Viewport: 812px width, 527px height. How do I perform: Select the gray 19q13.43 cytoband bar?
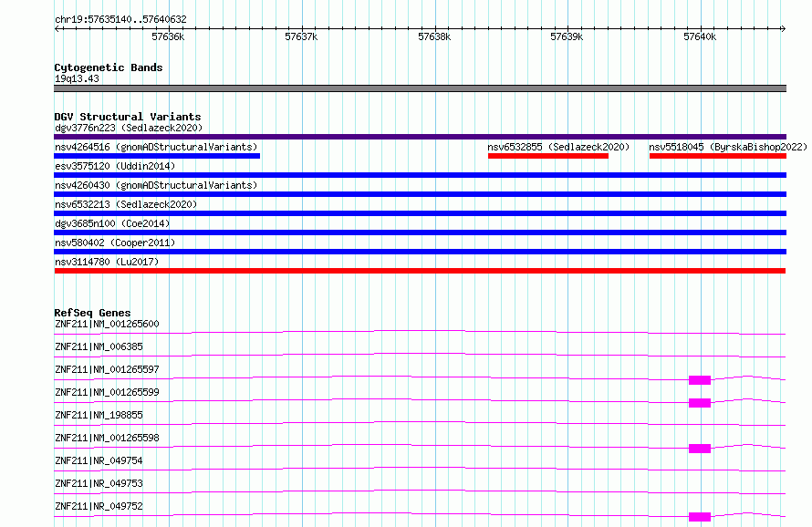420,88
